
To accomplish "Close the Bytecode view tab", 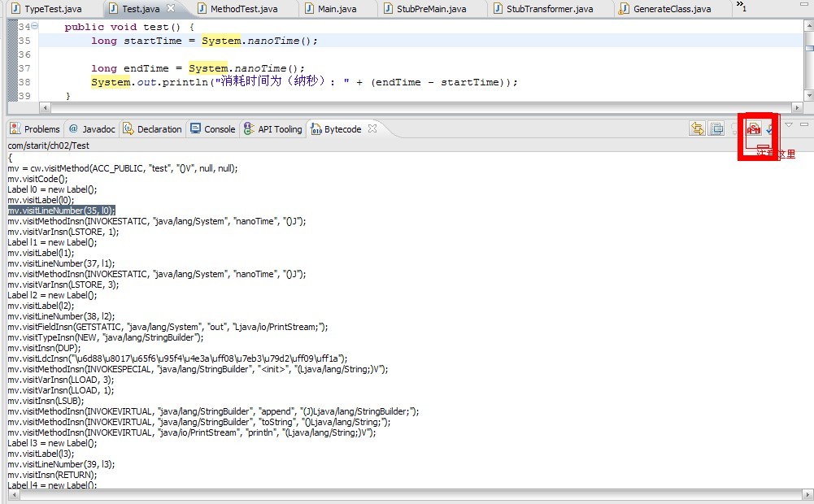I will [372, 128].
